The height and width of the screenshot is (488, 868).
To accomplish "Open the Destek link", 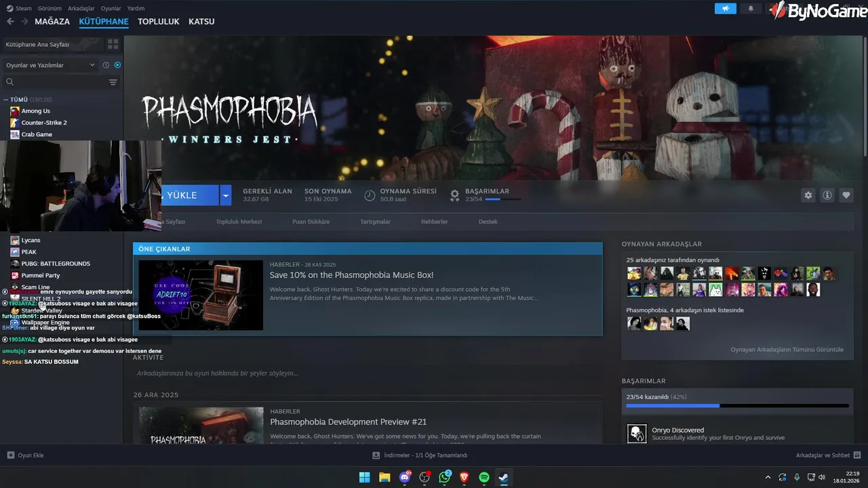I will point(488,222).
